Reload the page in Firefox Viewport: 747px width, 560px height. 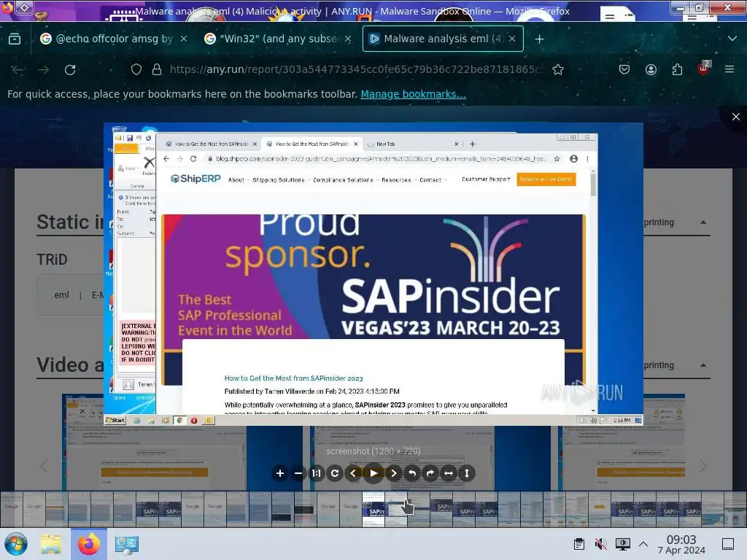(x=70, y=69)
